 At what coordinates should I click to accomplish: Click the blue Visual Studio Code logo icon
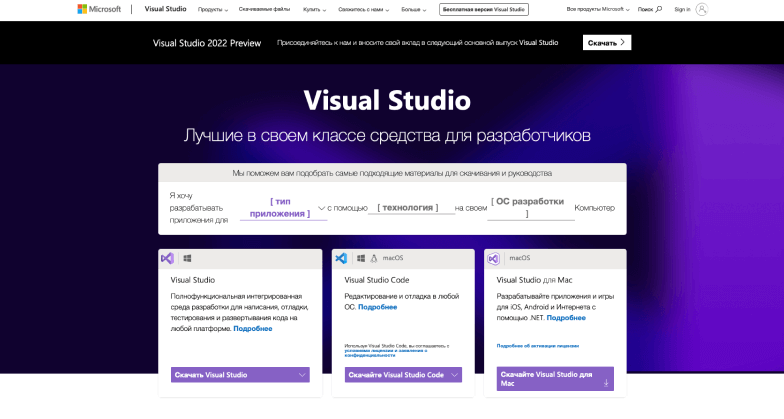341,258
